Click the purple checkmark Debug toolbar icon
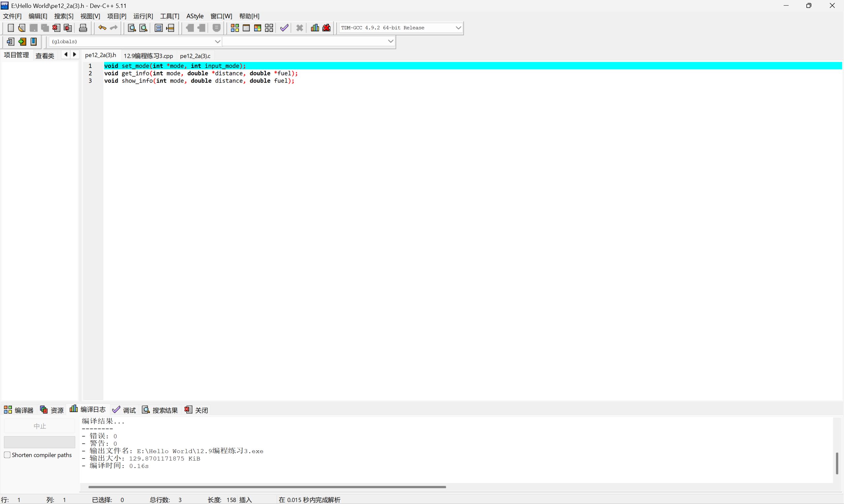This screenshot has width=844, height=504. 284,28
